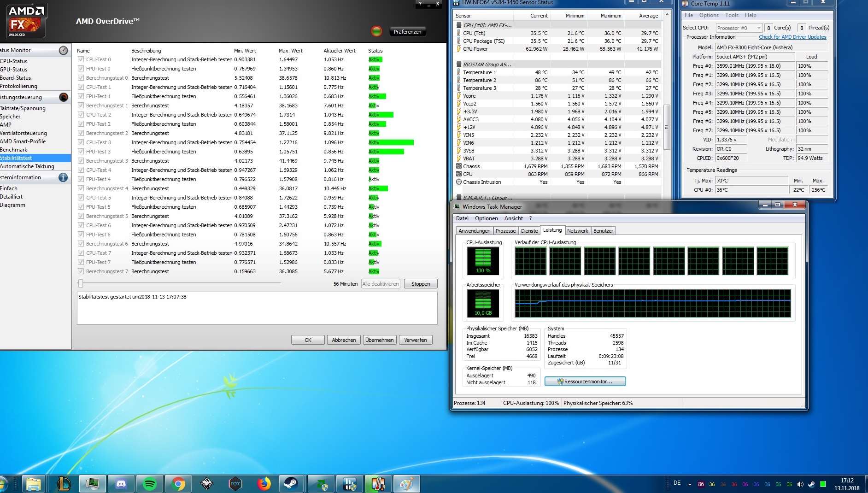Viewport: 868px width, 493px height.
Task: Click the Präferenzen button
Action: pyautogui.click(x=407, y=32)
